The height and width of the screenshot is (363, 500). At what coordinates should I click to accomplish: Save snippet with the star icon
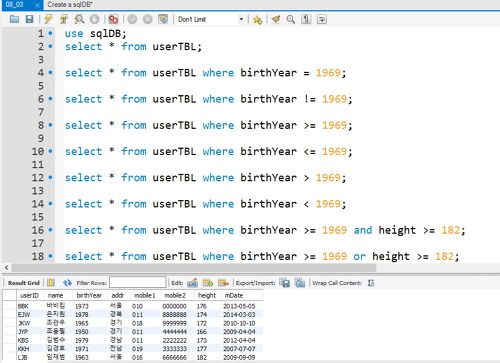pos(257,20)
